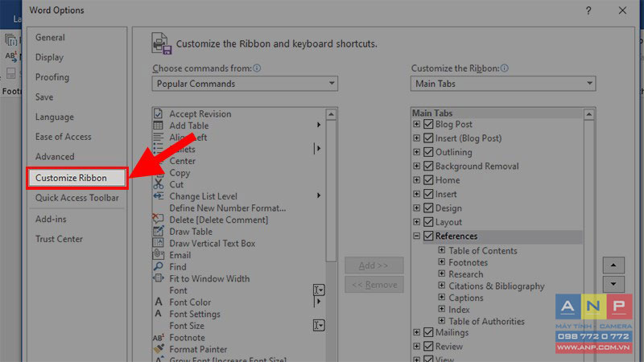Click the Cut scissors icon

(158, 184)
